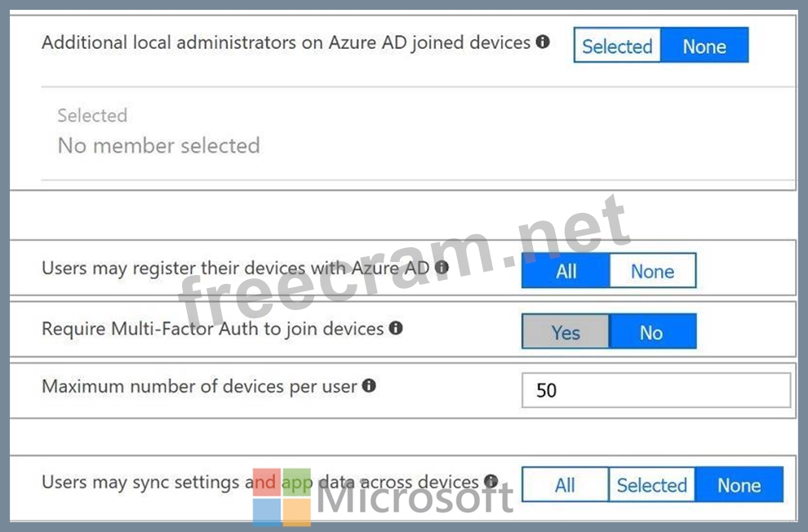The image size is (808, 532).
Task: Pick Selected for syncing settings across devices
Action: click(x=651, y=485)
